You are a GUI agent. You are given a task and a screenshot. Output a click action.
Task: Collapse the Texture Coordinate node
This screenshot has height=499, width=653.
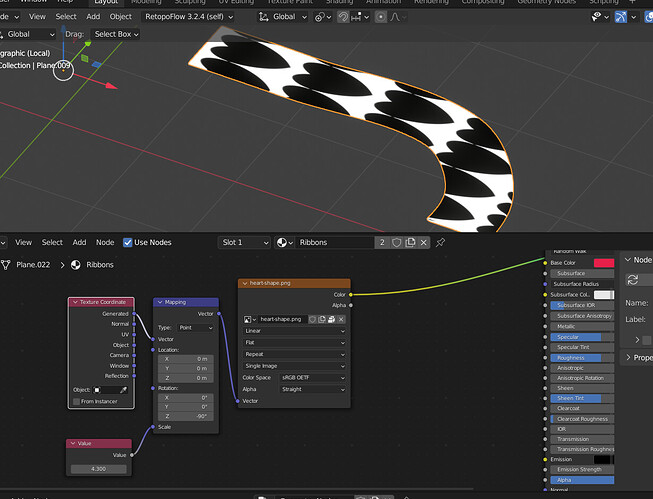point(75,302)
